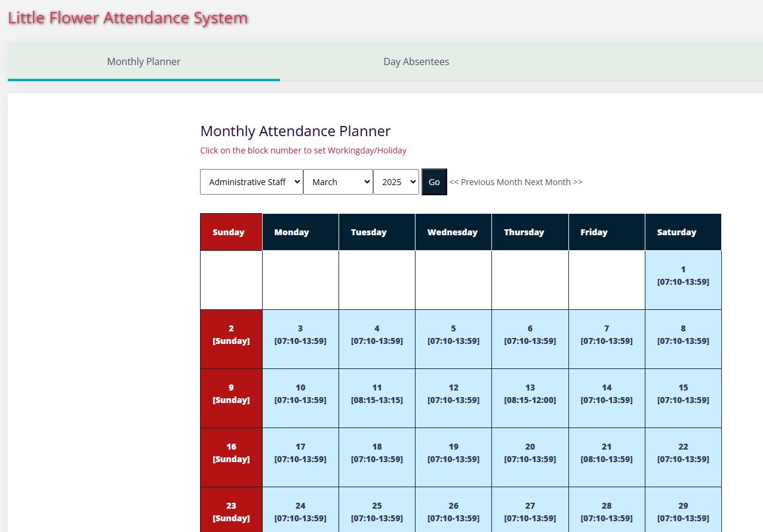The image size is (763, 532).
Task: Click the Saturday column header
Action: click(683, 232)
